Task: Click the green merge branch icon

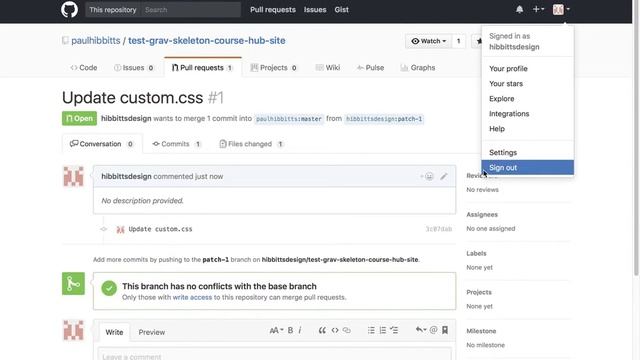Action: click(73, 283)
